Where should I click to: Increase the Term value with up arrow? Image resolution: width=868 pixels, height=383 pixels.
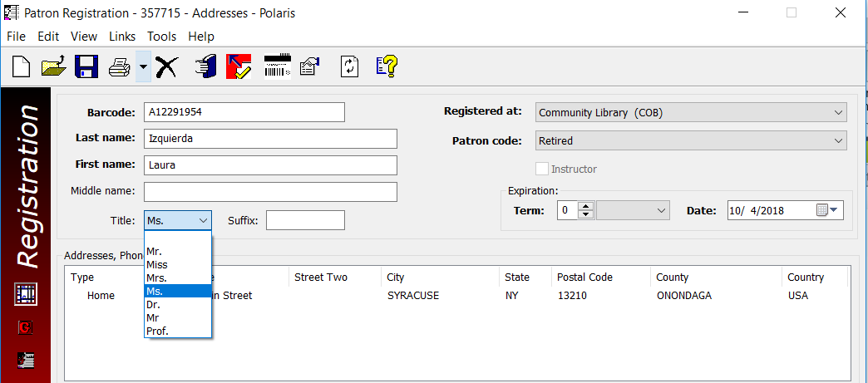[x=586, y=206]
